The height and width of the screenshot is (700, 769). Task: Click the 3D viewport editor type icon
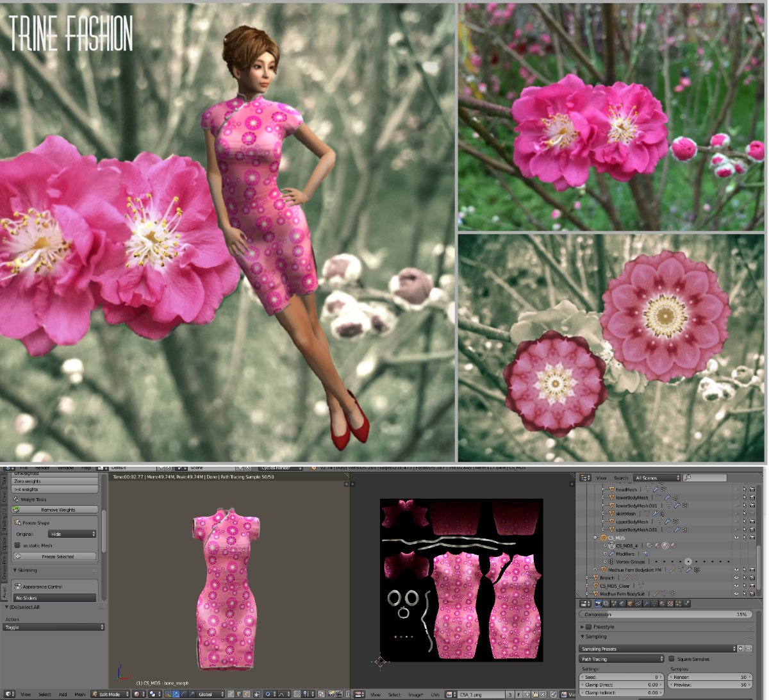pyautogui.click(x=9, y=694)
